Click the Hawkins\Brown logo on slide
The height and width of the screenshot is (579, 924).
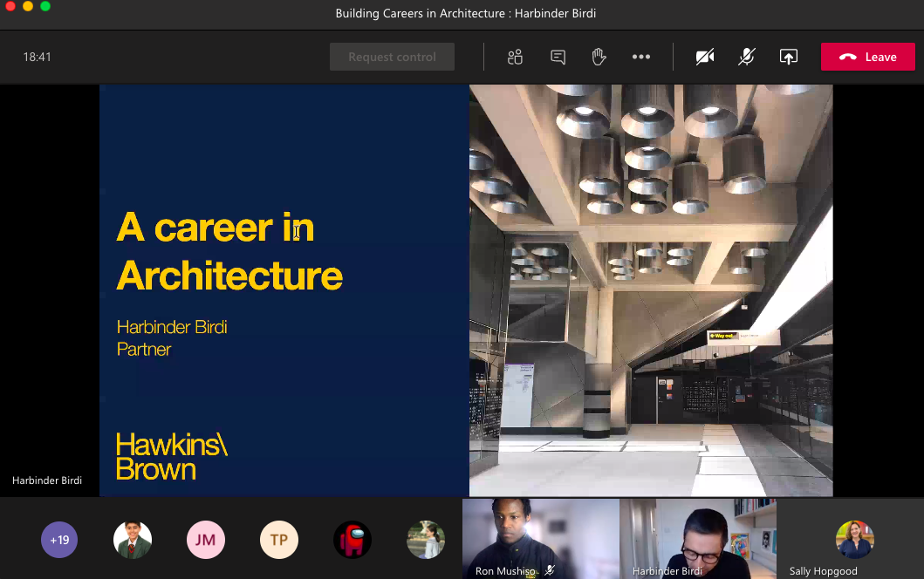coord(172,456)
